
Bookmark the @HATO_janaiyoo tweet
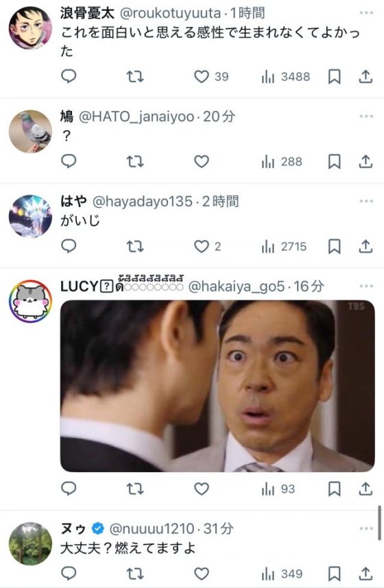tap(334, 162)
